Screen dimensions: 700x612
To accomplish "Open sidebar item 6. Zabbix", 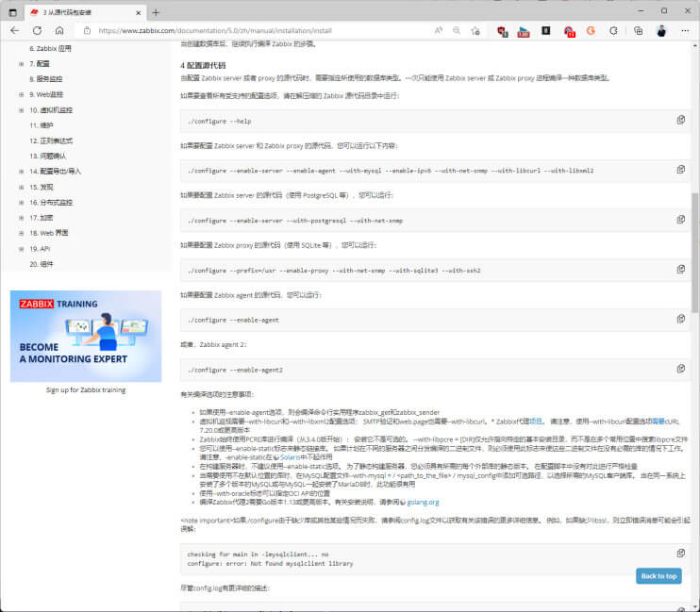I will tap(50, 48).
